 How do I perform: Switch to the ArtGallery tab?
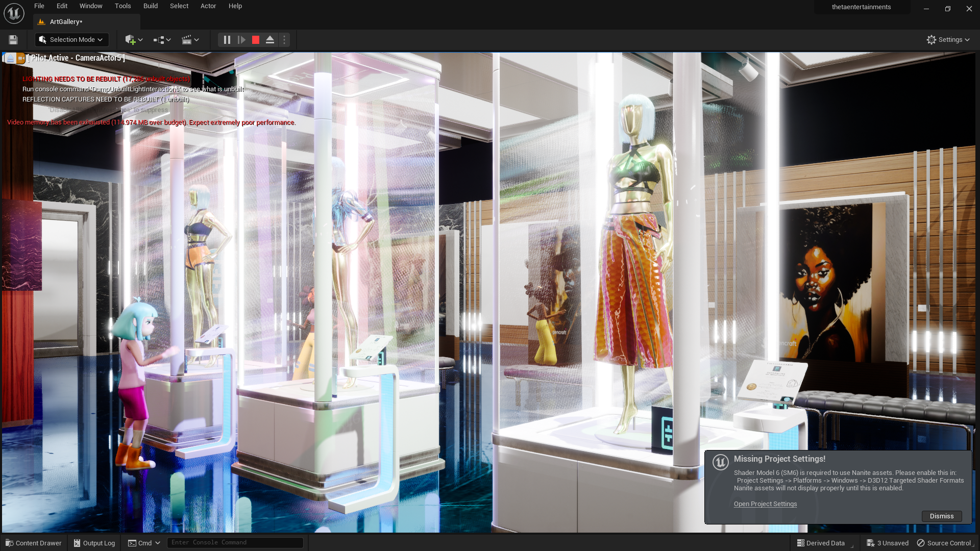(65, 22)
